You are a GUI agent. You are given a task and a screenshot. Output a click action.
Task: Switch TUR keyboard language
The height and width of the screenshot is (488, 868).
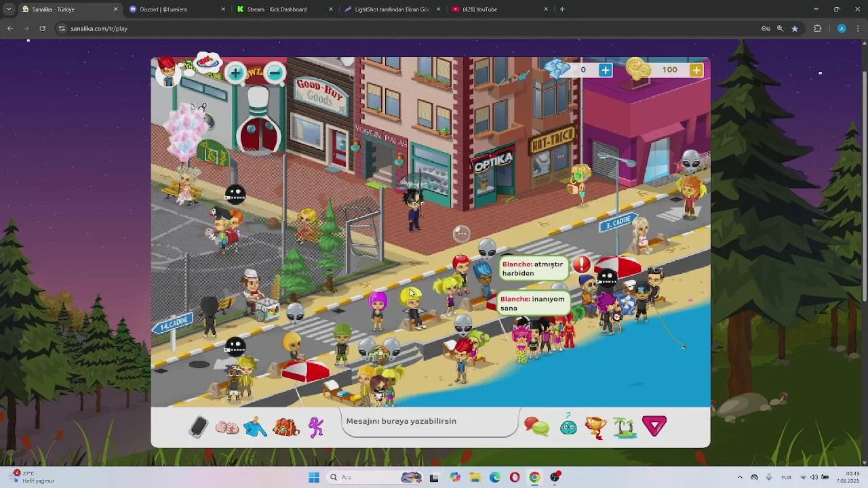[x=786, y=477]
